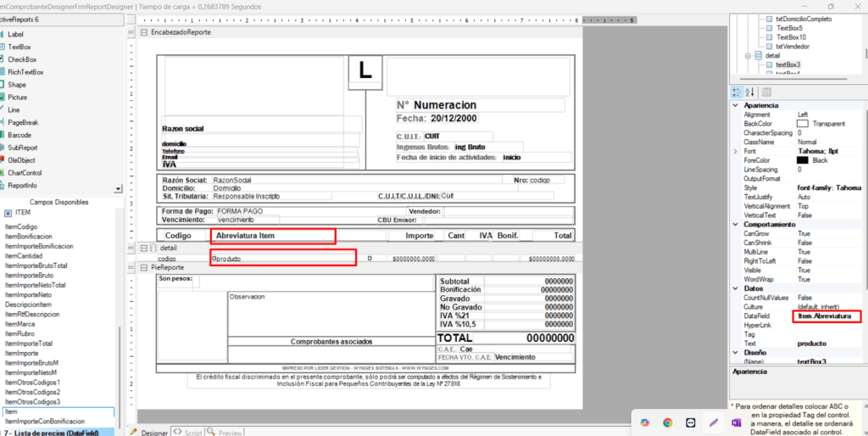
Task: Select textBox3 in the report explorer tree
Action: (787, 64)
